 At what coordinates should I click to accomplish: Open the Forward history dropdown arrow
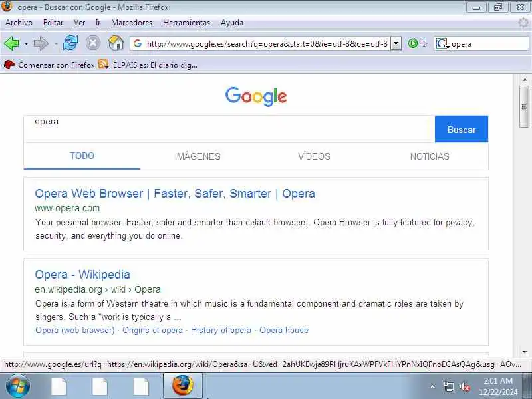coord(56,44)
